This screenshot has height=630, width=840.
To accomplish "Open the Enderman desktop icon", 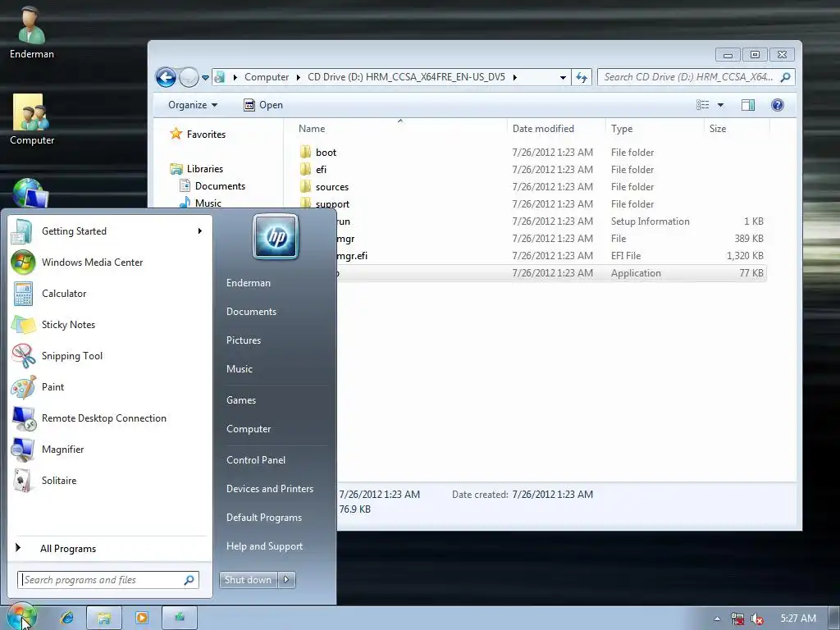I will [32, 33].
